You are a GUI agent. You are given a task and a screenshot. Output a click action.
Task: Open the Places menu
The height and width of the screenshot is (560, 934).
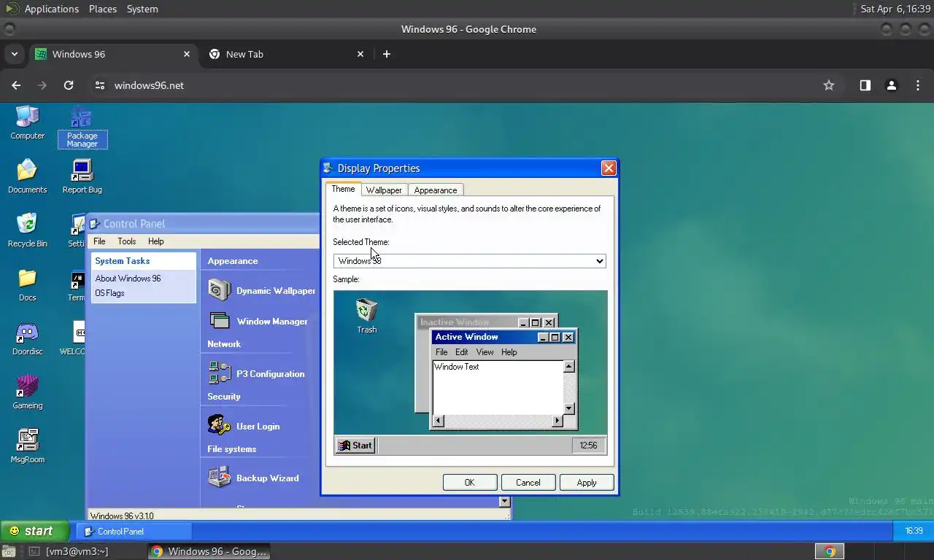pyautogui.click(x=103, y=9)
